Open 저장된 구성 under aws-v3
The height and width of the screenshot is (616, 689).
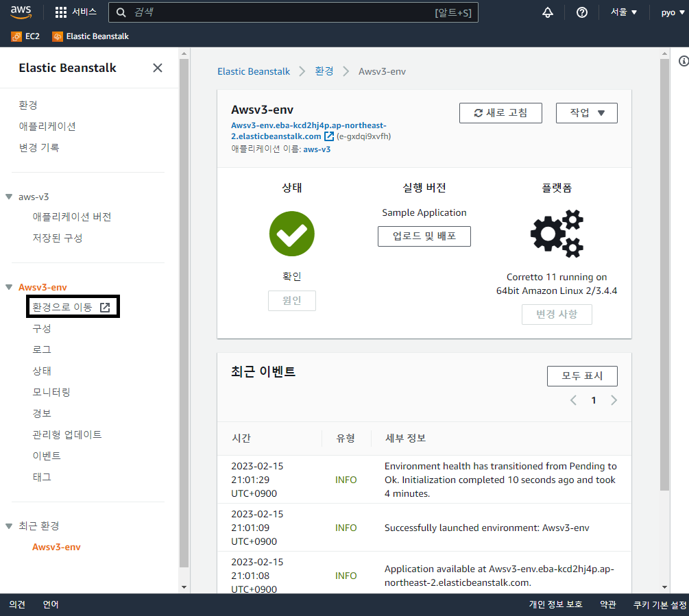(57, 238)
